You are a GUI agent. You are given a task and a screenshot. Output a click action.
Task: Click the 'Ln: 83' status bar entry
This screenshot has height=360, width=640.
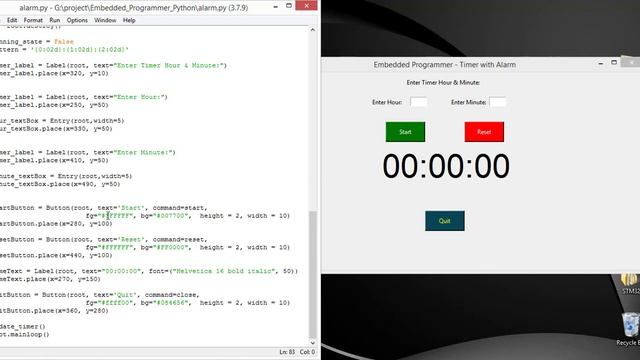[x=287, y=352]
